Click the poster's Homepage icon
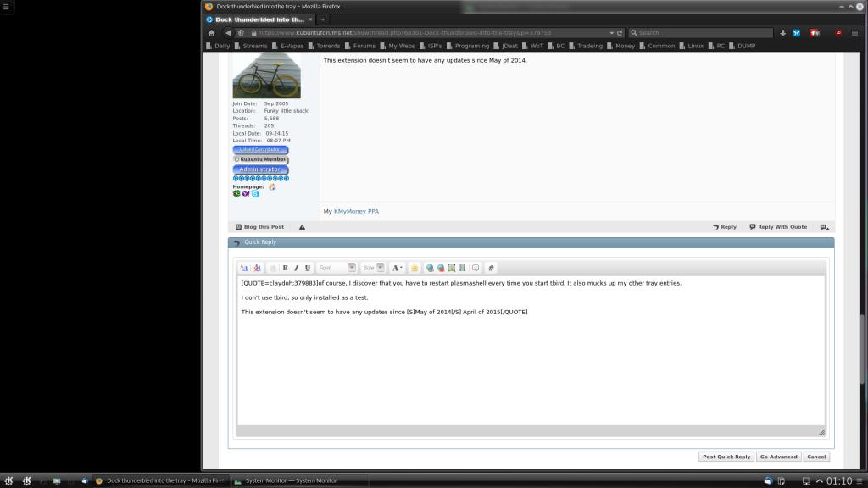The image size is (868, 488). click(x=272, y=187)
